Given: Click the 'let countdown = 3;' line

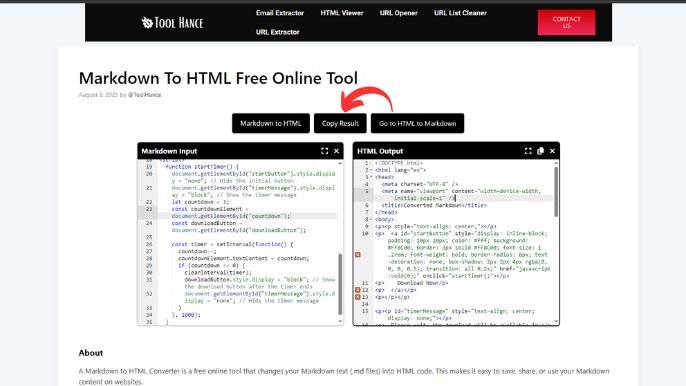Looking at the screenshot, I should 200,202.
